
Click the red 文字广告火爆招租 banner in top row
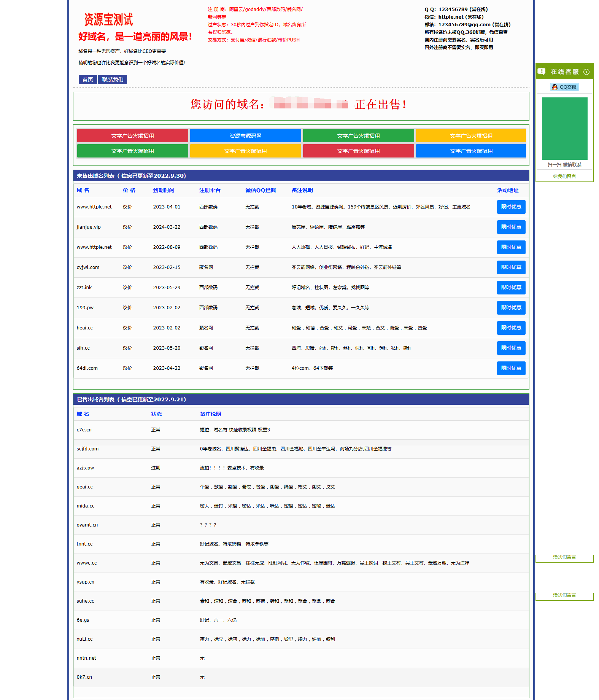point(132,136)
